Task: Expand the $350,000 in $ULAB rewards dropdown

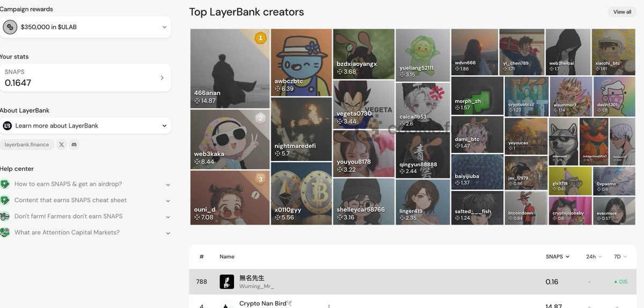Action: [164, 27]
